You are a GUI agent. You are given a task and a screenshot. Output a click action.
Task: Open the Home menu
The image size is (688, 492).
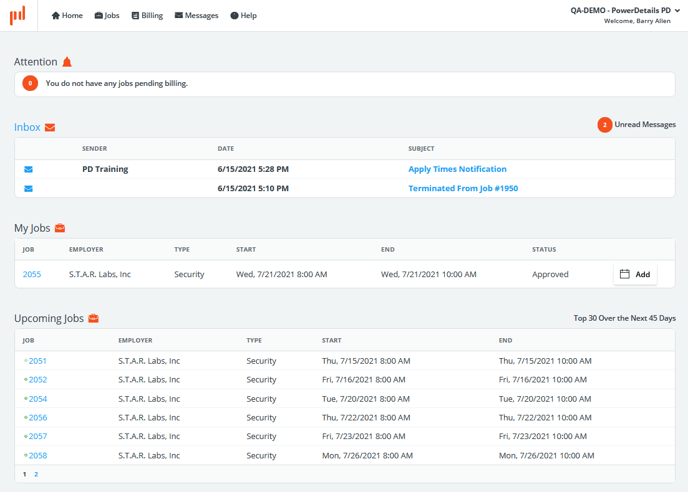(x=67, y=16)
